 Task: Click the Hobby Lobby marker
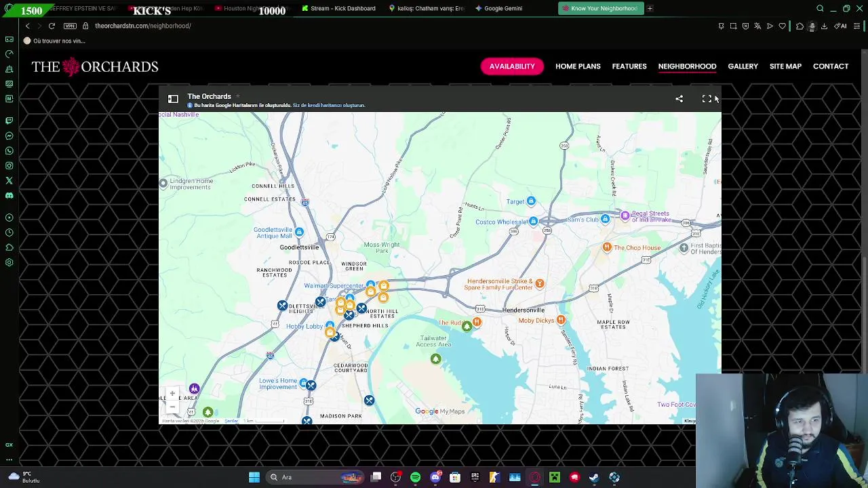pos(330,325)
